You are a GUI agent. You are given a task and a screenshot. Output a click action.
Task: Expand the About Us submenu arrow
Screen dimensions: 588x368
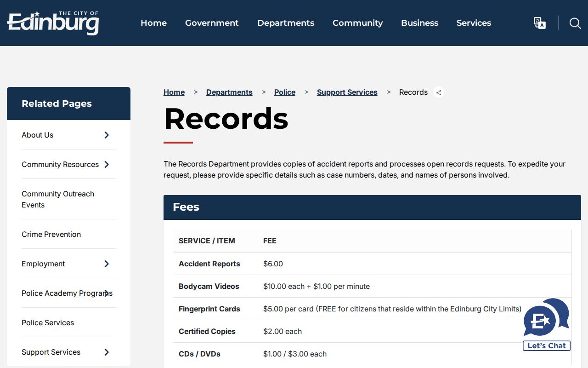pos(107,135)
